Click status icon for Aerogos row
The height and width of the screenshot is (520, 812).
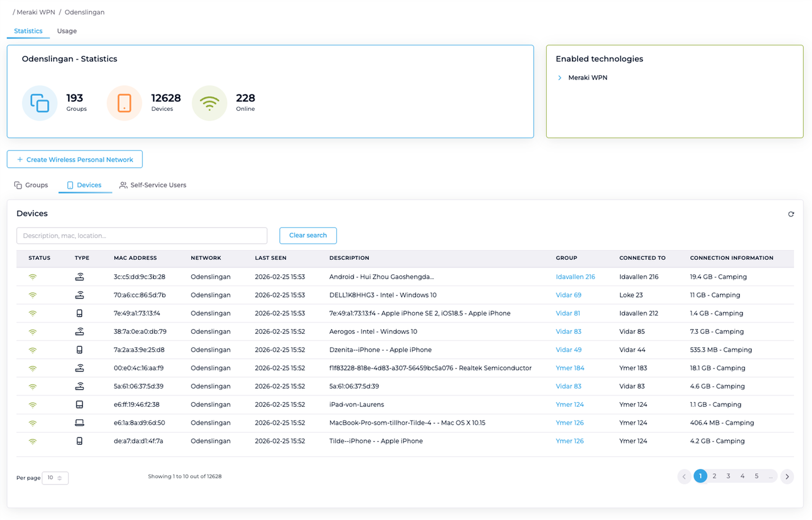32,332
